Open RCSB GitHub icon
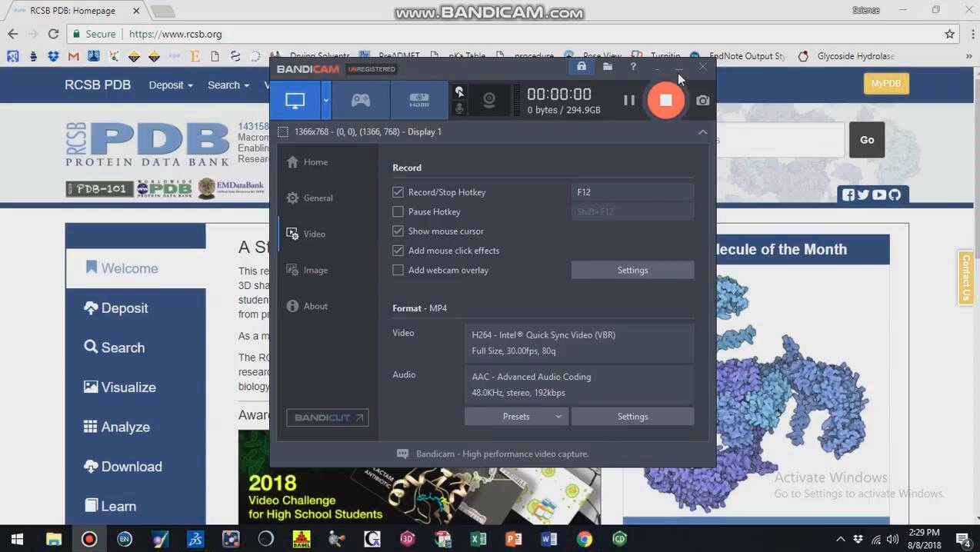The height and width of the screenshot is (552, 980). [895, 195]
